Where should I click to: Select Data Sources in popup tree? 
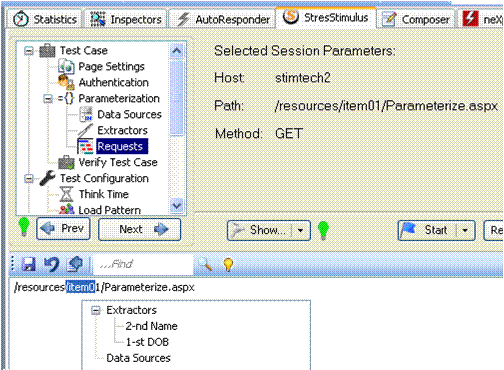pos(138,358)
